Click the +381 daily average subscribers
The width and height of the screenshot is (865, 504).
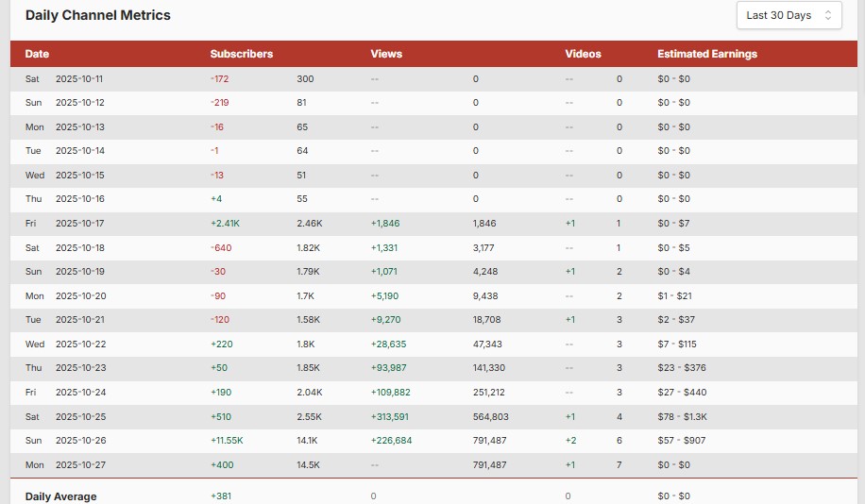[x=221, y=496]
